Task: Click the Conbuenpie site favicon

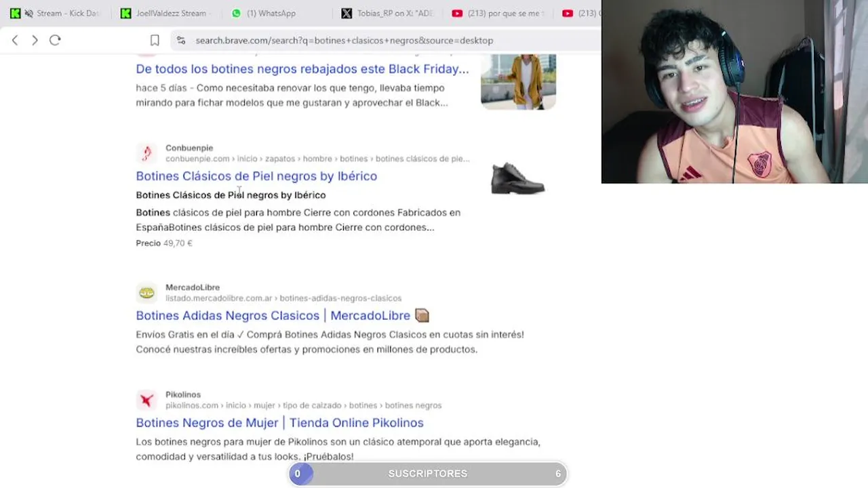Action: click(146, 153)
